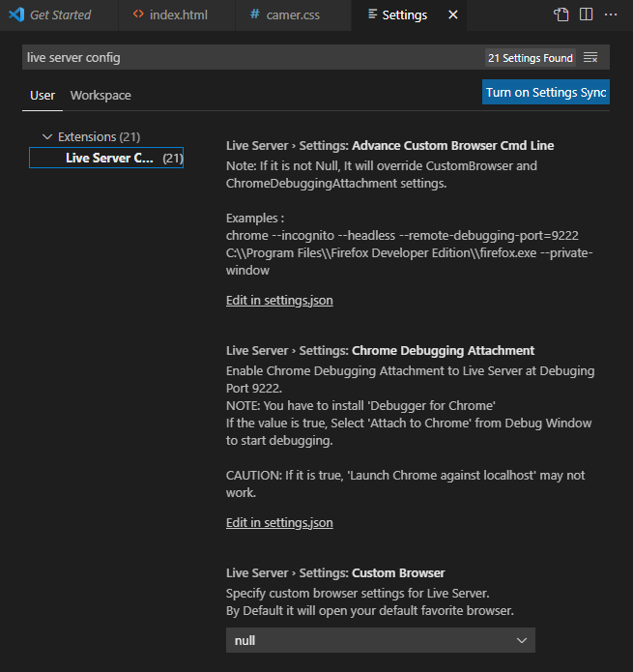Click the chrome --incognito example text
This screenshot has height=672, width=633.
pyautogui.click(x=402, y=236)
